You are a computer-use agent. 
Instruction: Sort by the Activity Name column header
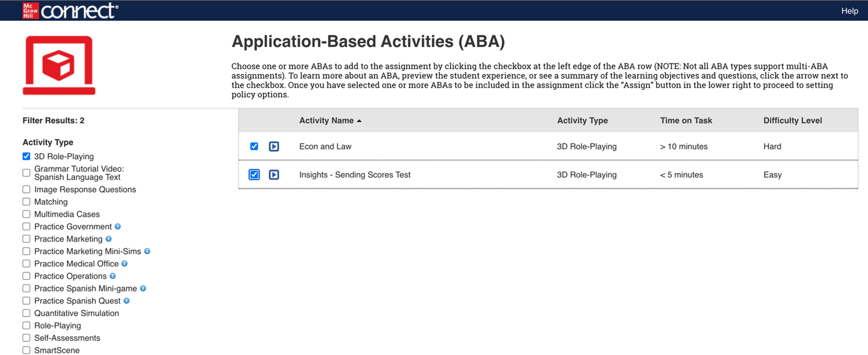click(326, 121)
